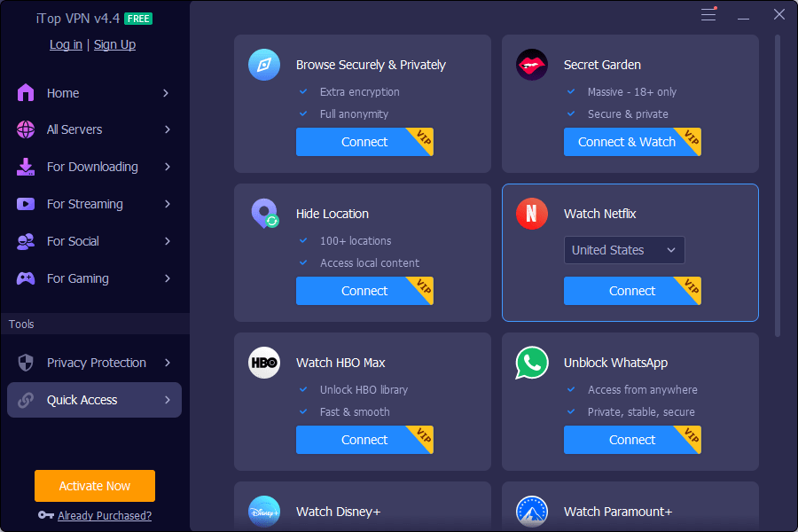Connect under Browse Securely & Privately
This screenshot has width=798, height=532.
tap(364, 142)
